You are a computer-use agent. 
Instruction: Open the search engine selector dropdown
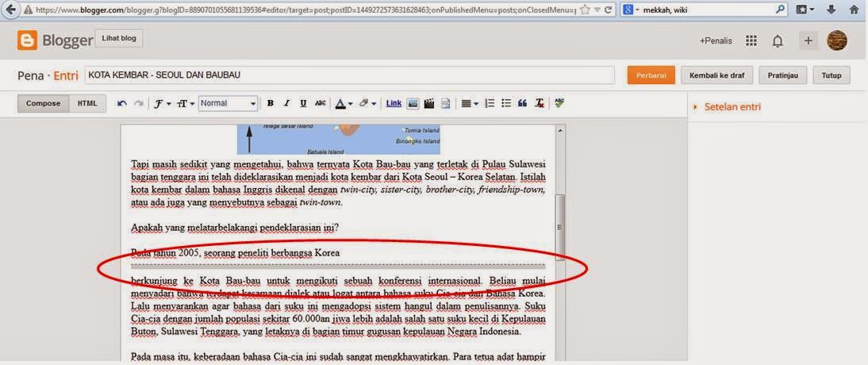pyautogui.click(x=631, y=10)
